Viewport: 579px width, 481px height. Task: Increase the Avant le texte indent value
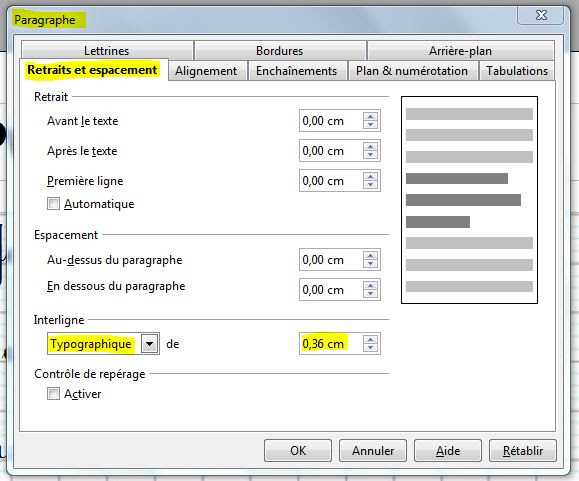point(370,117)
